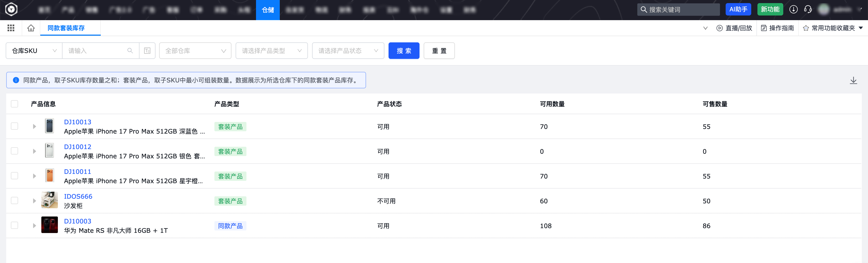Open product link DJ10011
This screenshot has width=868, height=263.
tap(78, 171)
